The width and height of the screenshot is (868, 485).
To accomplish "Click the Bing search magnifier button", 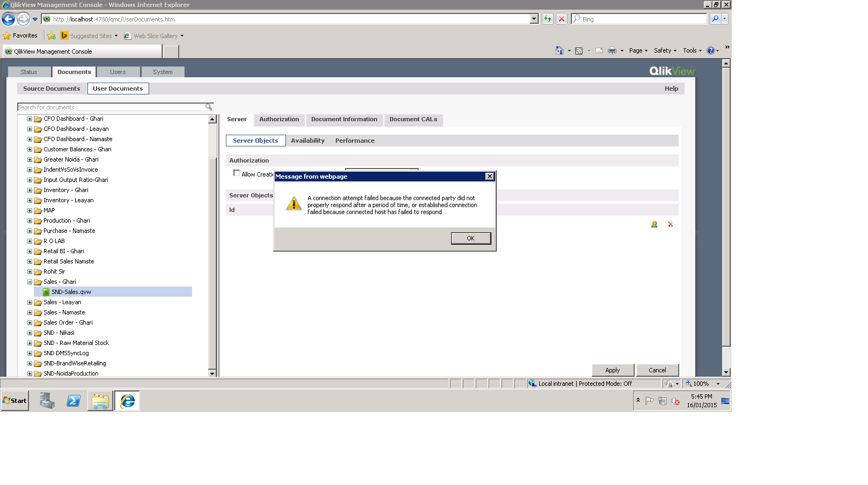I will pos(715,19).
